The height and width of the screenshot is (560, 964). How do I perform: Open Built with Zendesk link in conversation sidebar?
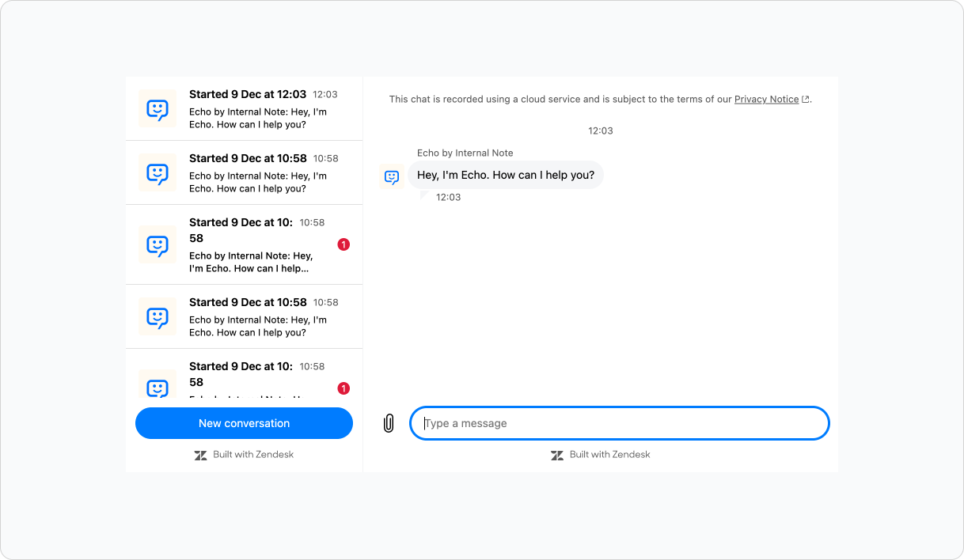[244, 455]
